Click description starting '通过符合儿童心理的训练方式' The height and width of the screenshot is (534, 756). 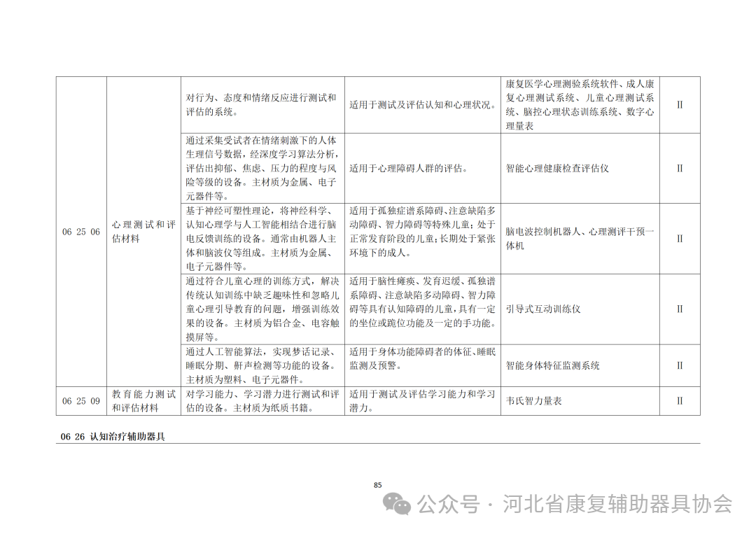pyautogui.click(x=262, y=309)
